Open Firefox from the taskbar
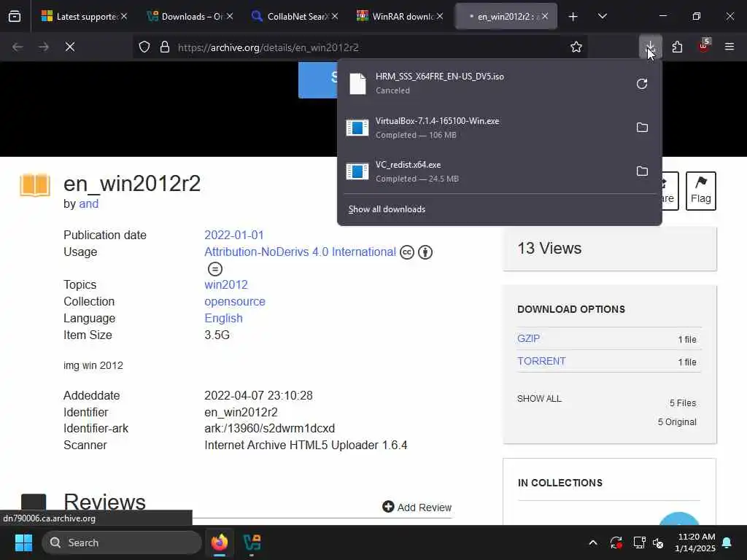Image resolution: width=747 pixels, height=560 pixels. [220, 542]
